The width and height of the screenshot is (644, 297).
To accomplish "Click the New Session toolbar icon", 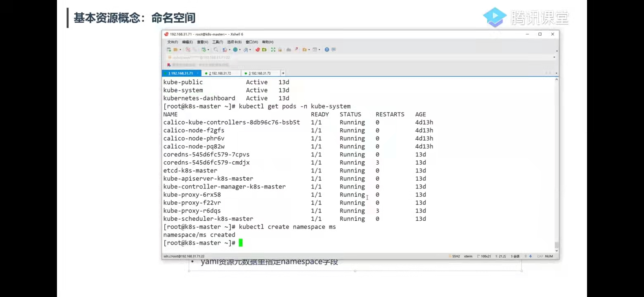I will coord(169,49).
